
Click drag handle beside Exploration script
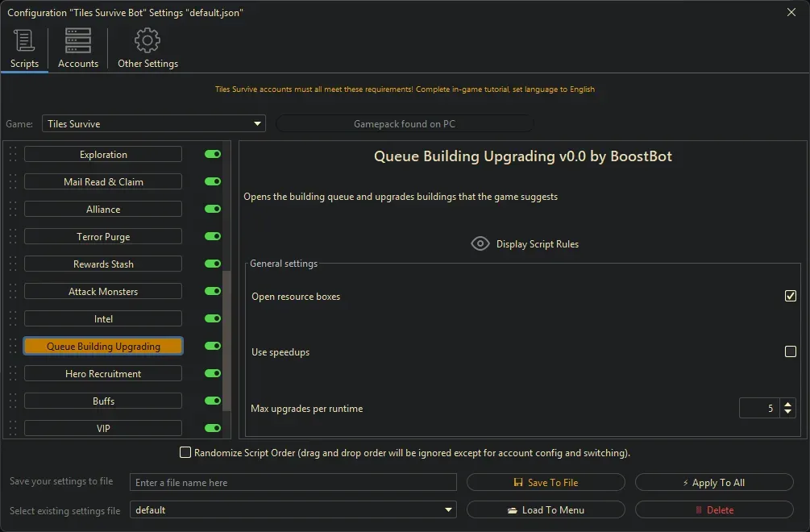coord(13,155)
